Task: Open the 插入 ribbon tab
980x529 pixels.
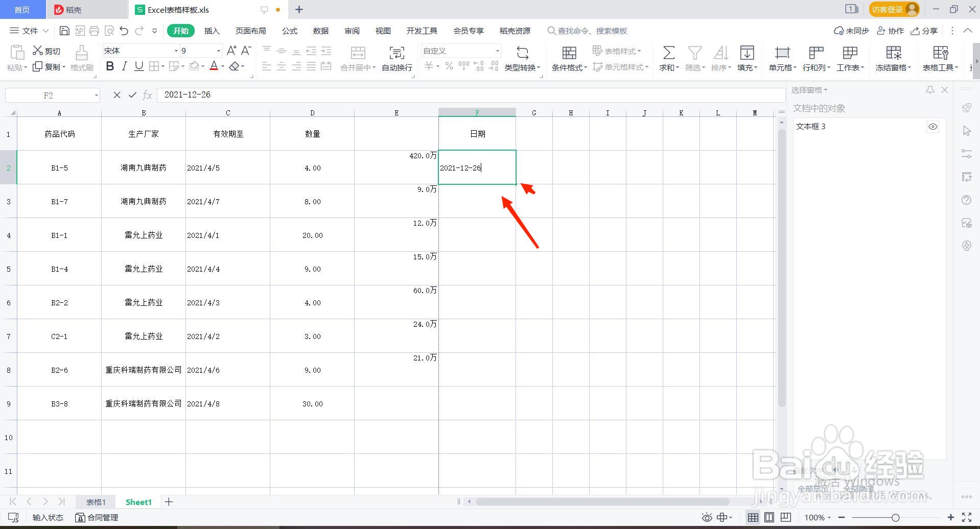Action: point(212,31)
